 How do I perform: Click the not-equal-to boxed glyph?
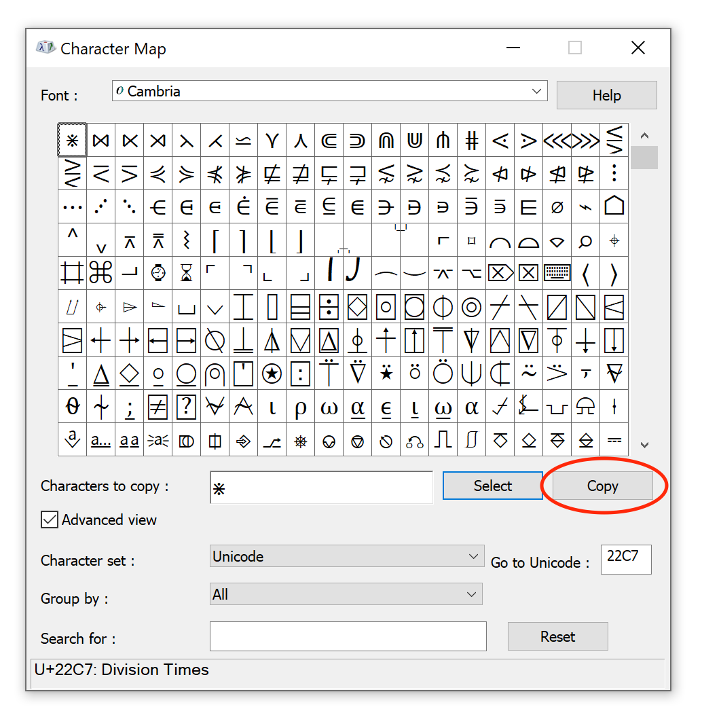(158, 408)
